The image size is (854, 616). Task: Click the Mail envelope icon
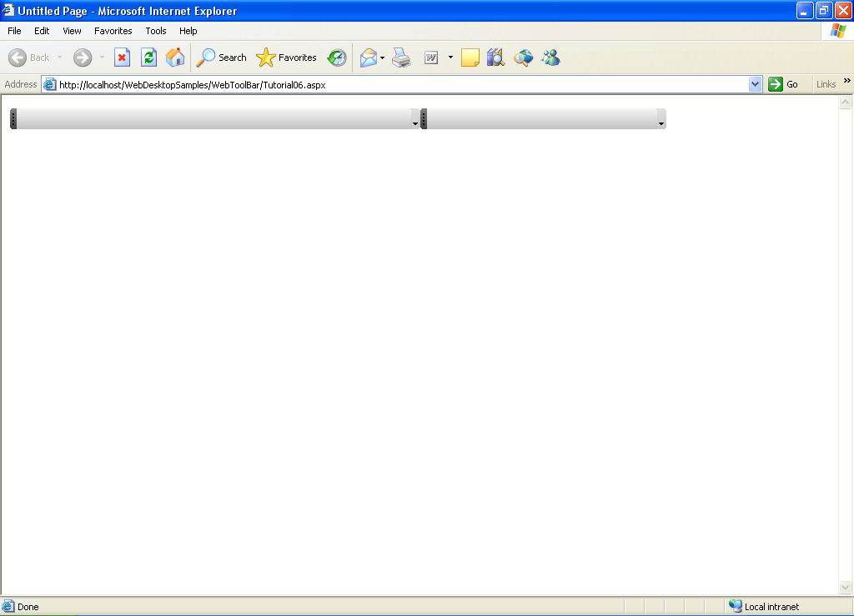coord(368,58)
